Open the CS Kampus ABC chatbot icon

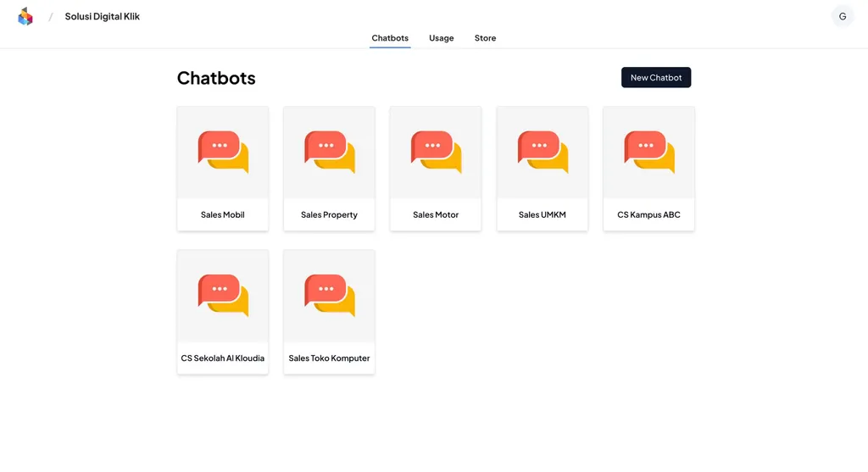click(648, 152)
